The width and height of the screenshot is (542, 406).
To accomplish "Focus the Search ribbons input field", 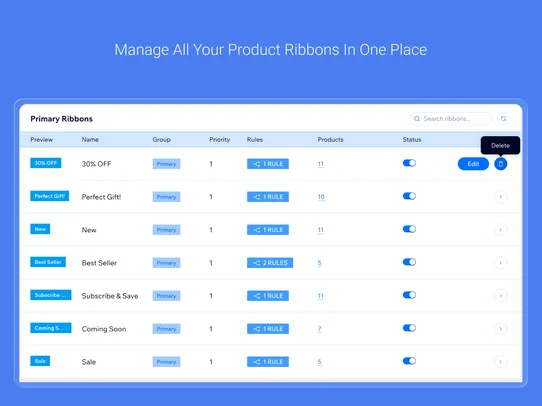I will (x=450, y=119).
